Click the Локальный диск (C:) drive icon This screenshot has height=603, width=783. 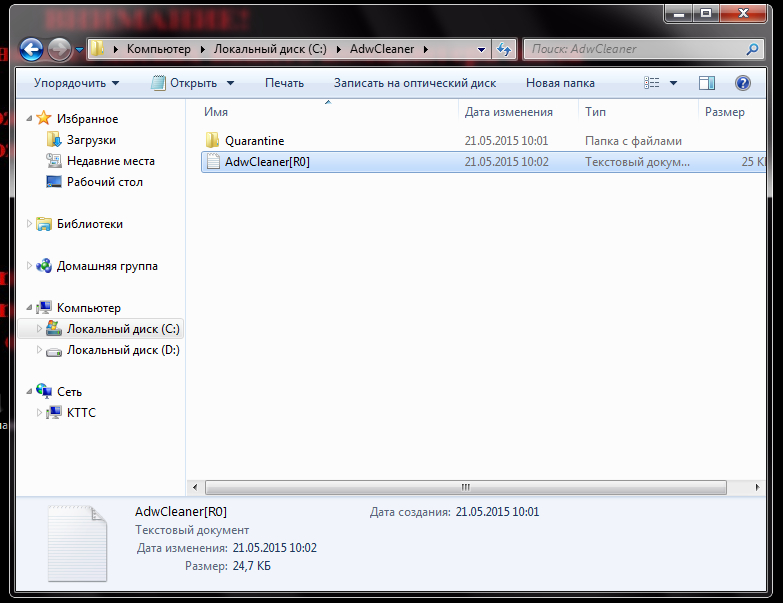(x=54, y=328)
